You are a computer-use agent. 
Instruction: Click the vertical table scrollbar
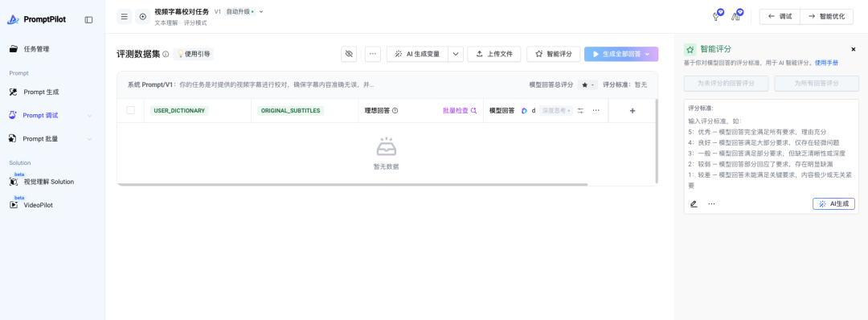click(x=657, y=141)
